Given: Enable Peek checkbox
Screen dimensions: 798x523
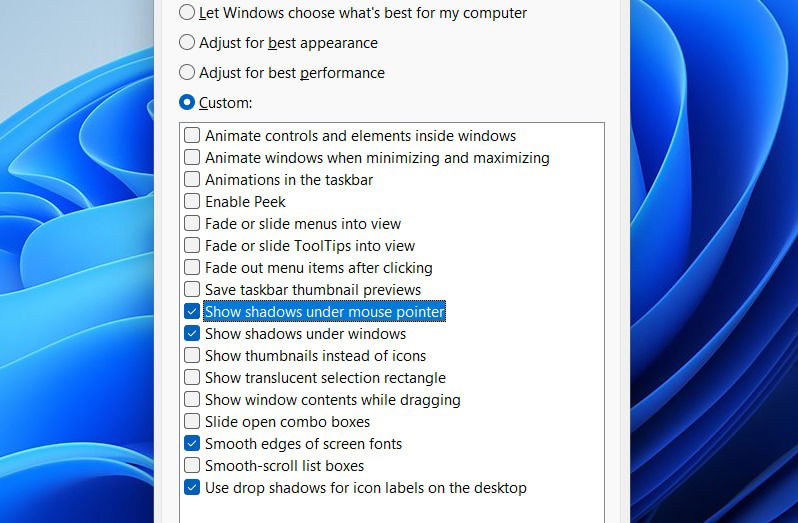Looking at the screenshot, I should (192, 201).
